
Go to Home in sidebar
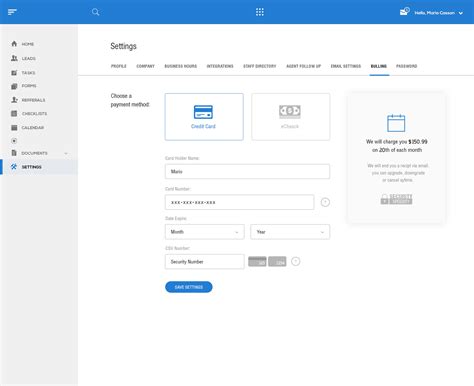(28, 44)
